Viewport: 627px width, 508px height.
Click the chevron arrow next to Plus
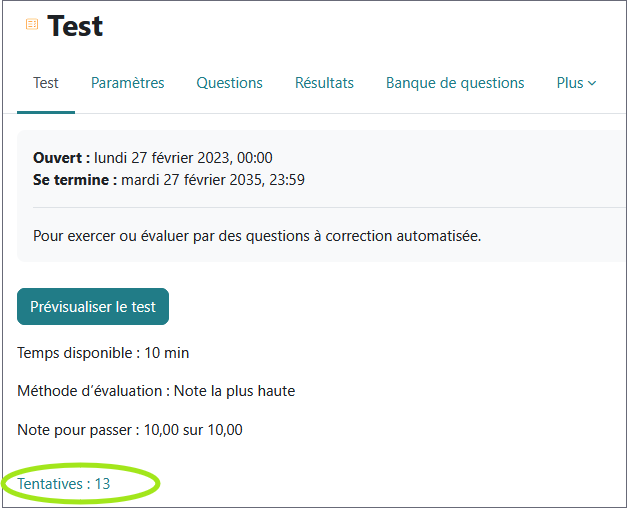pos(592,83)
